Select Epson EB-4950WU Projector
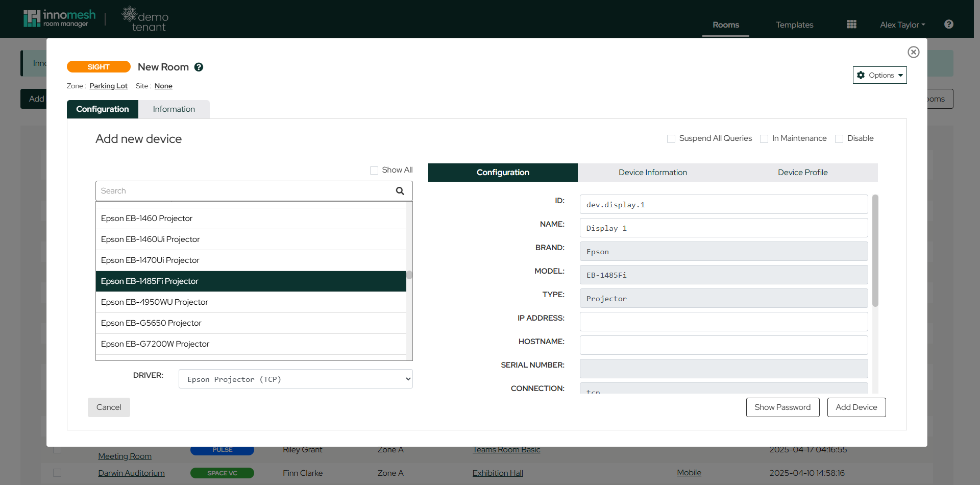Image resolution: width=980 pixels, height=485 pixels. (251, 302)
